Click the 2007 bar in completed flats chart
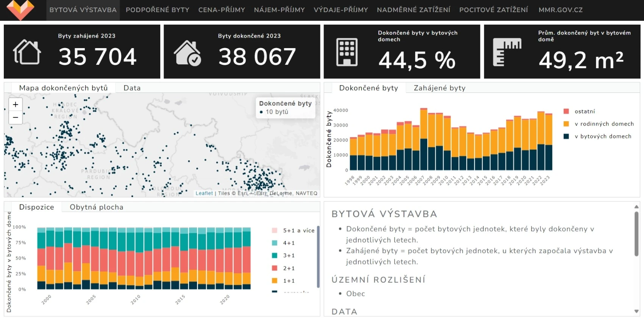 click(x=424, y=139)
